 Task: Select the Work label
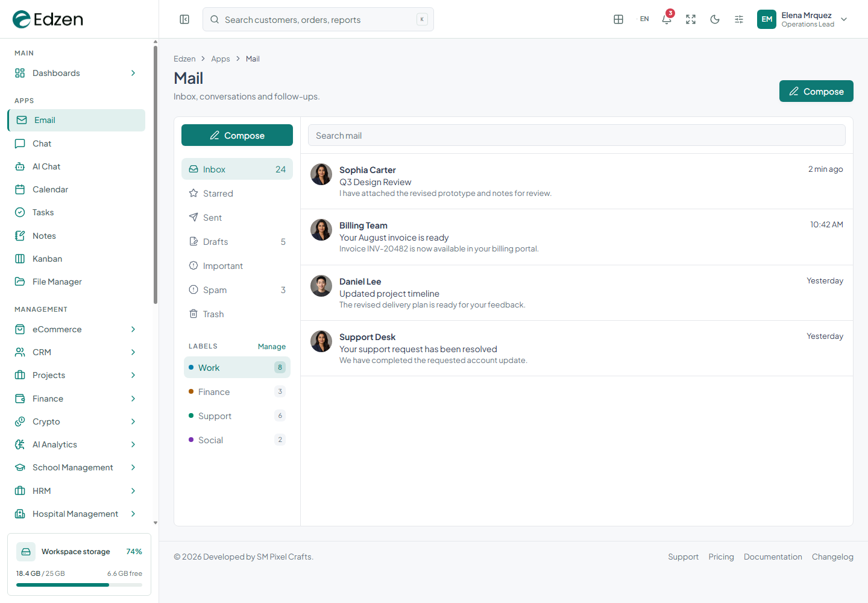(x=237, y=367)
